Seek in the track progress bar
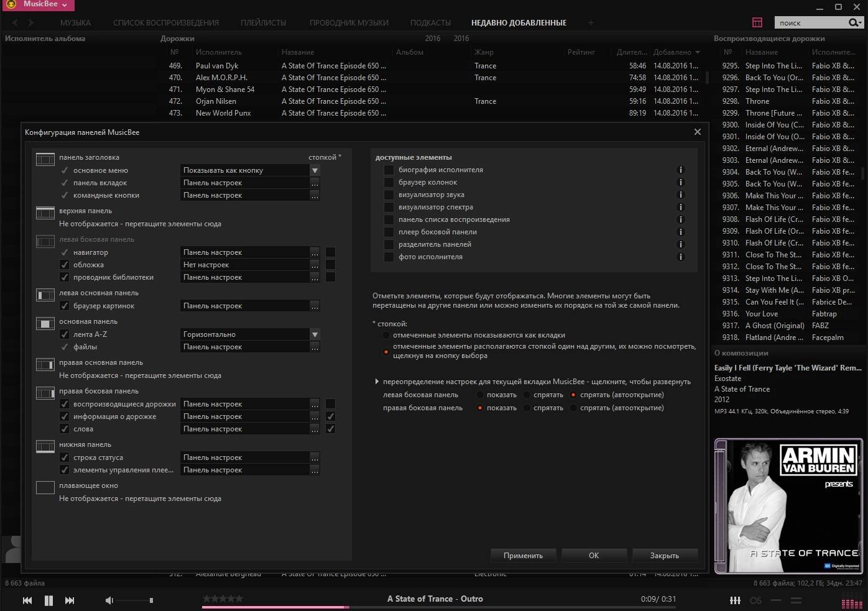The height and width of the screenshot is (611, 868). 438,607
